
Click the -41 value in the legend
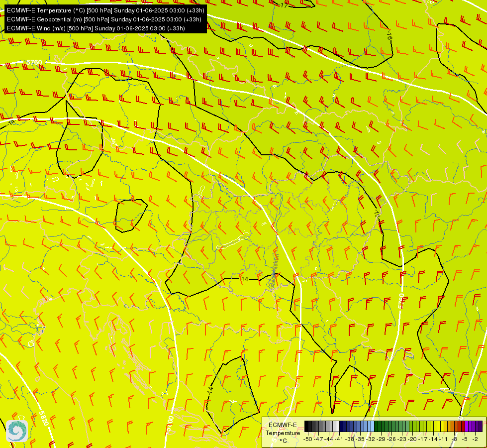[x=339, y=439]
